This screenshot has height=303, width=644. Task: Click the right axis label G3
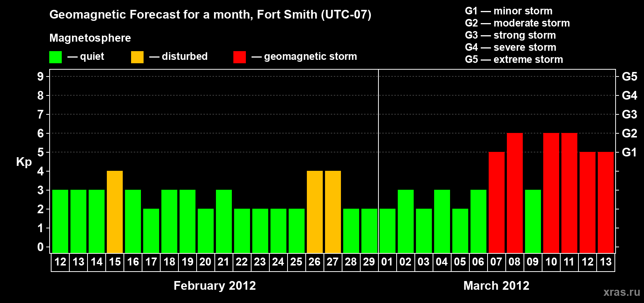pyautogui.click(x=630, y=114)
